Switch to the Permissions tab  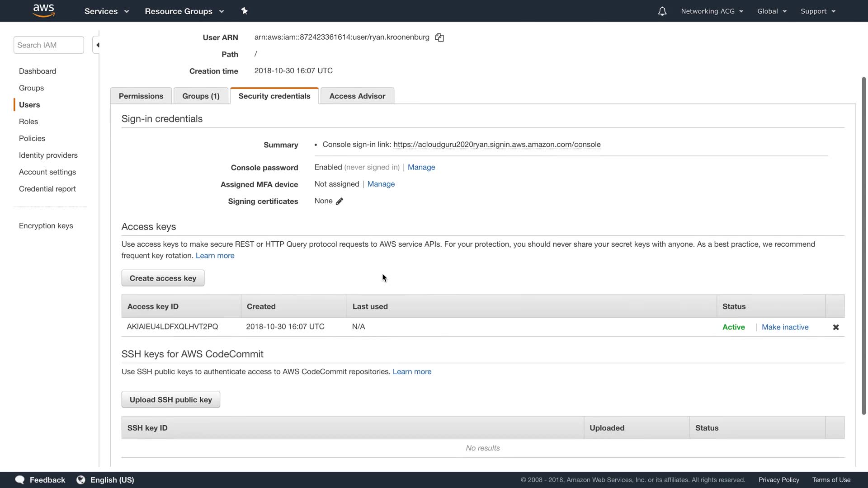coord(141,96)
